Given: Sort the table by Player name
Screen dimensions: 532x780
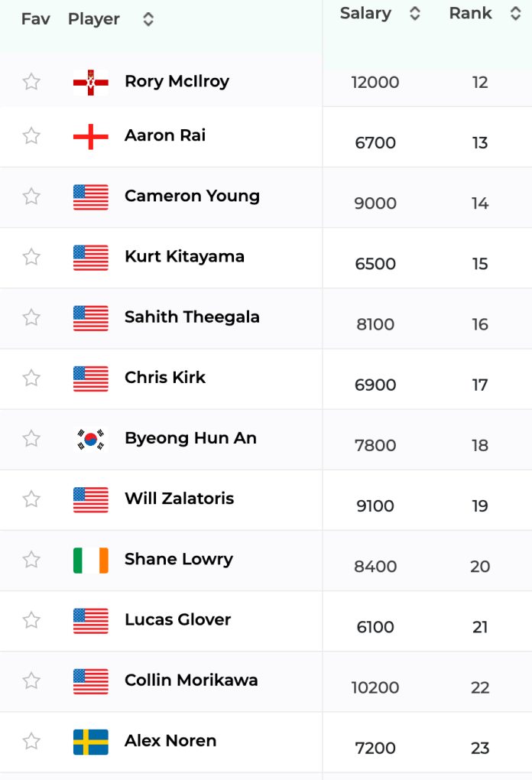Looking at the screenshot, I should point(148,20).
